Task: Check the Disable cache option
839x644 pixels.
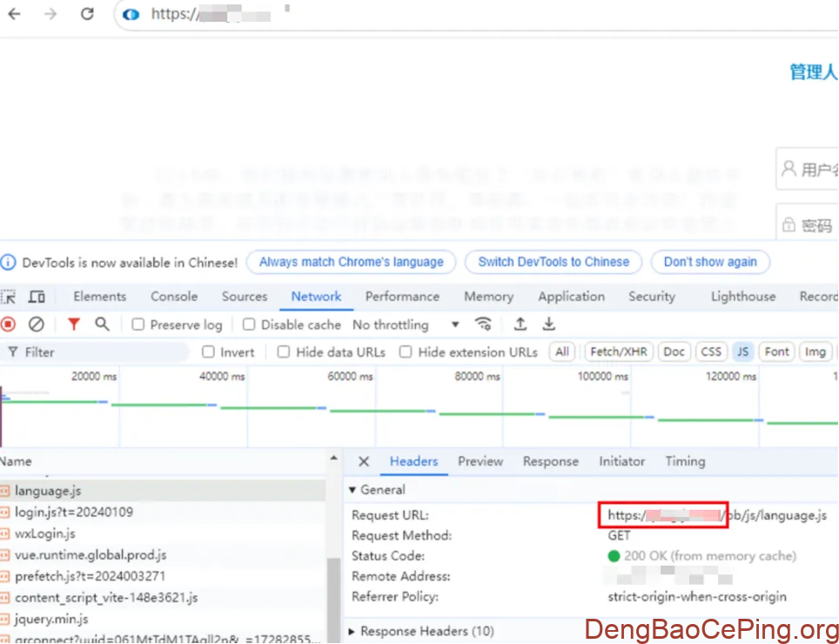Action: click(x=249, y=325)
